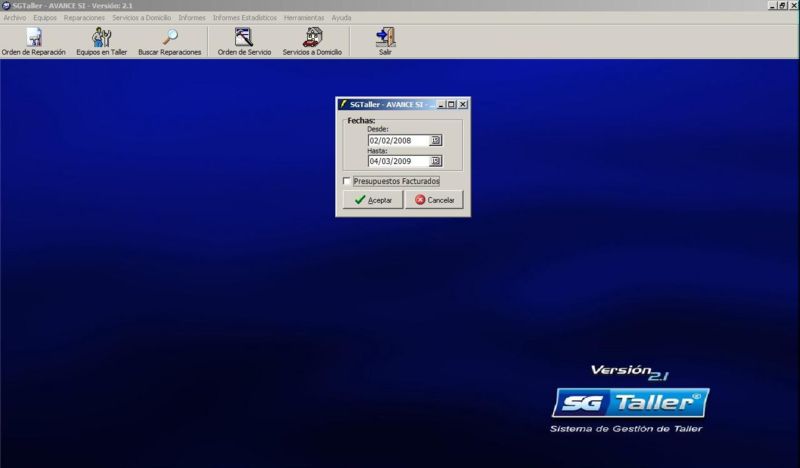The height and width of the screenshot is (468, 800).
Task: Open the Informes Estadísticos menu
Action: pyautogui.click(x=244, y=18)
